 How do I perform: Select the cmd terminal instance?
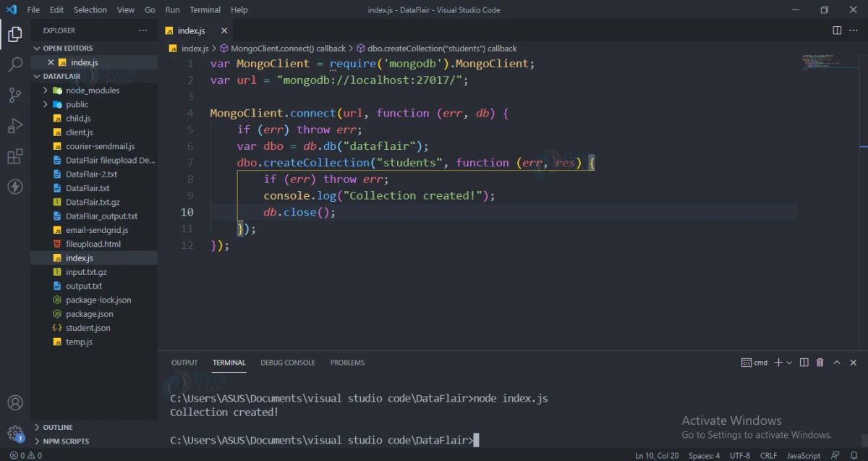pos(754,363)
